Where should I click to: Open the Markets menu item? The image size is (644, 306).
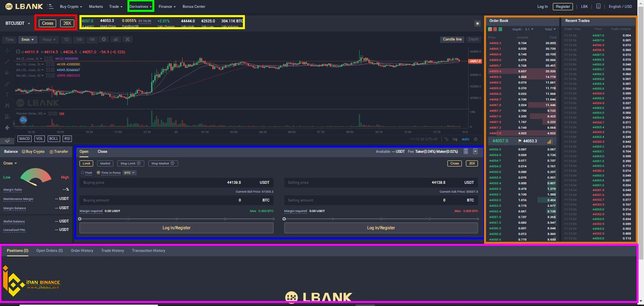(x=96, y=6)
